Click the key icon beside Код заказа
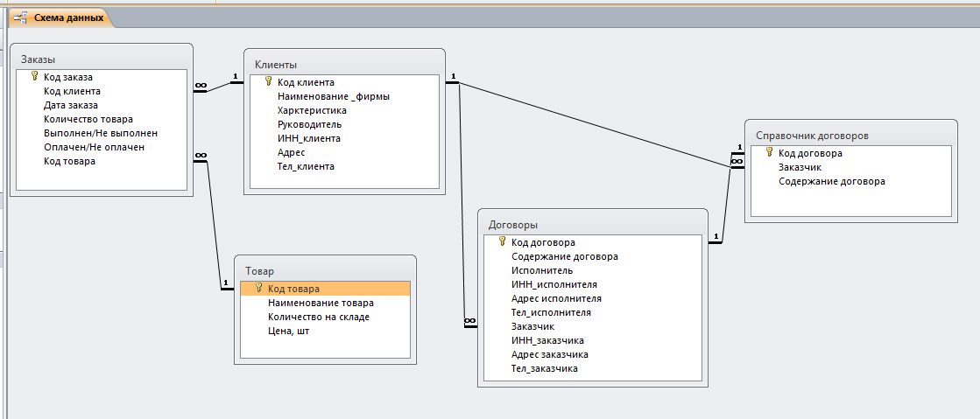The image size is (980, 419). click(x=35, y=76)
